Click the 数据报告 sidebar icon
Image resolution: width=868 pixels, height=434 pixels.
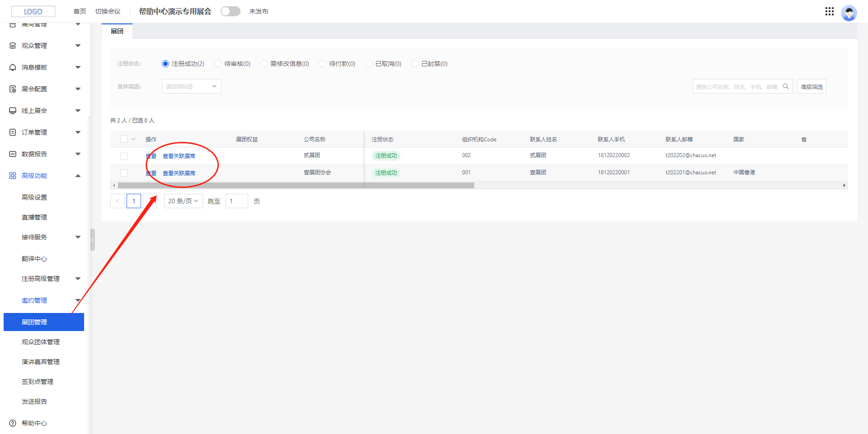13,154
